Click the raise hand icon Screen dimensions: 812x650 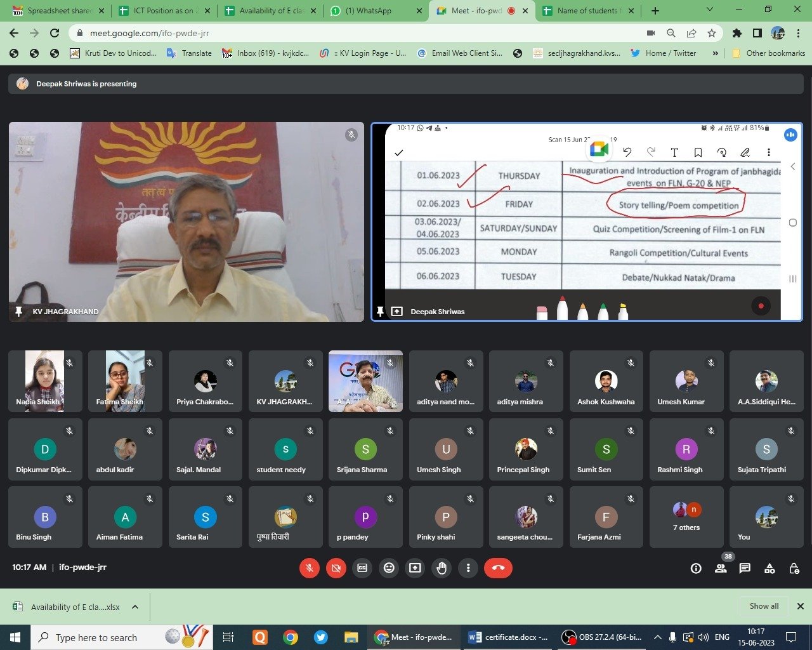(442, 568)
